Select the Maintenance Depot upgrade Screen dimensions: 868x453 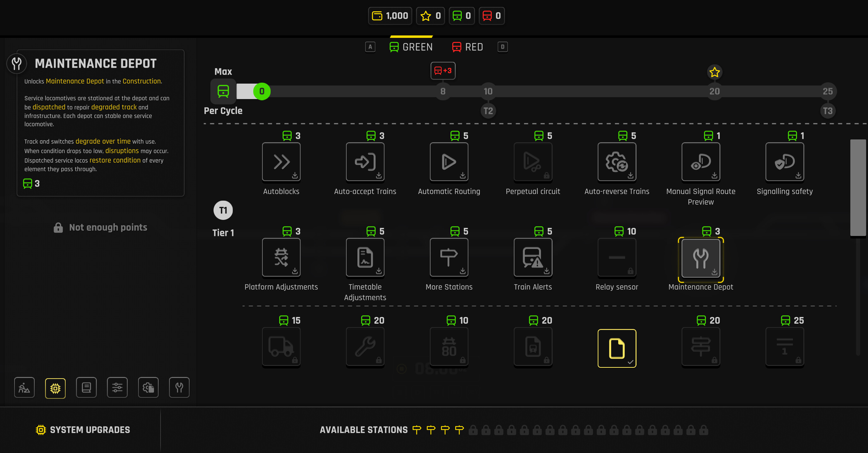point(701,259)
